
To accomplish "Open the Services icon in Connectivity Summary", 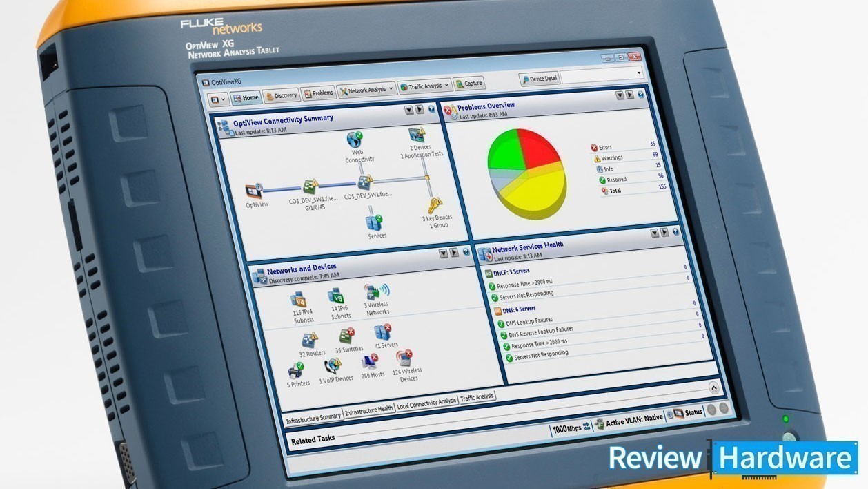I will (x=374, y=222).
